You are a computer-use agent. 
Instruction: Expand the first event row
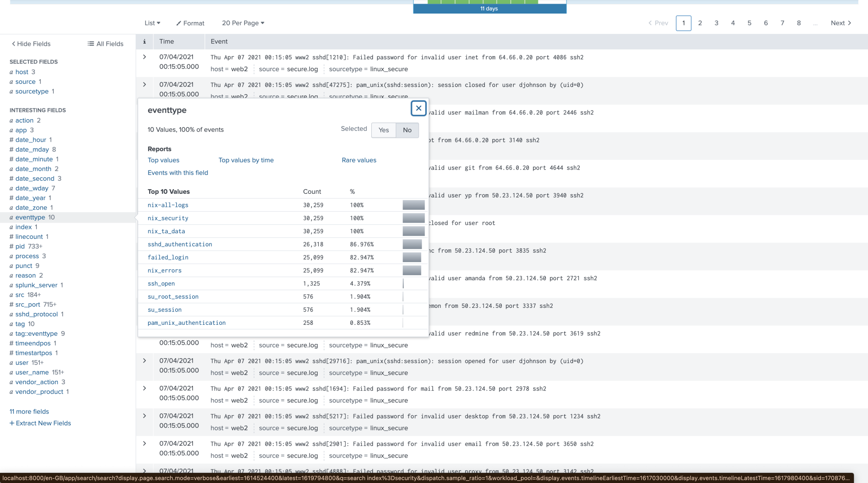coord(145,57)
